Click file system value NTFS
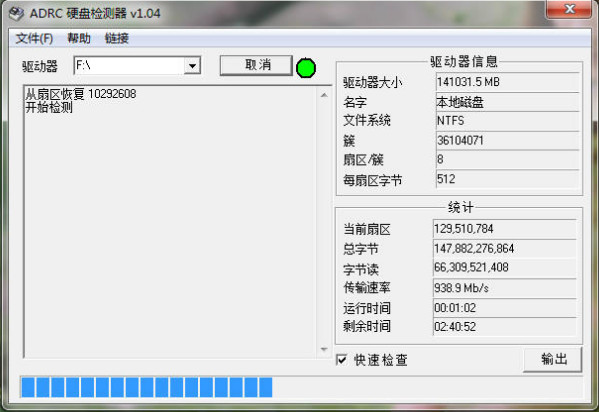The image size is (599, 412). 450,121
